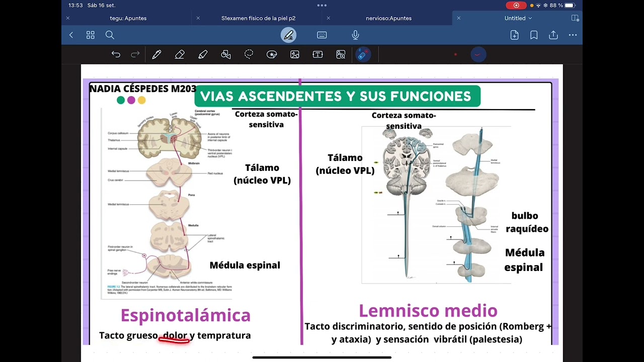Open the Elements sticker tool

click(272, 54)
